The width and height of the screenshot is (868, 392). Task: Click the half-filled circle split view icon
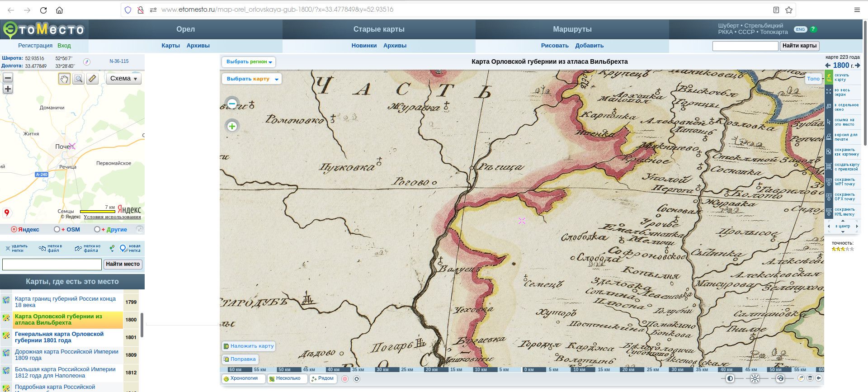pyautogui.click(x=810, y=378)
